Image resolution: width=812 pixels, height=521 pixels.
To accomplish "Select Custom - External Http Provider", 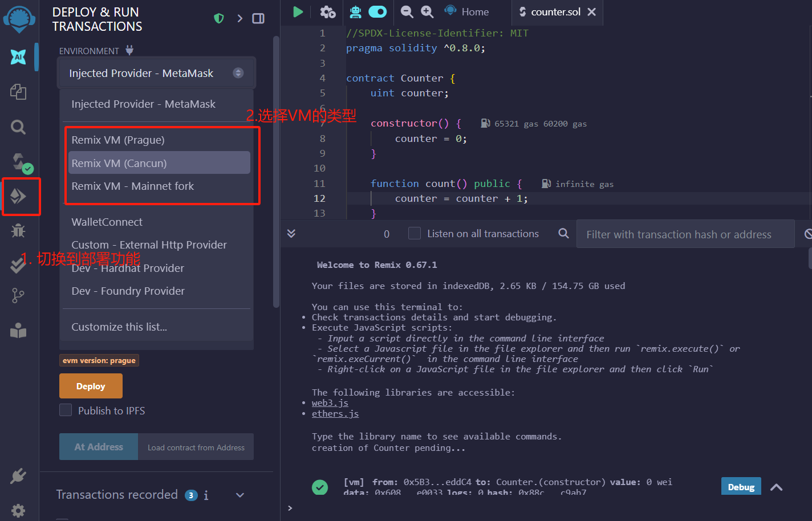I will (156, 245).
